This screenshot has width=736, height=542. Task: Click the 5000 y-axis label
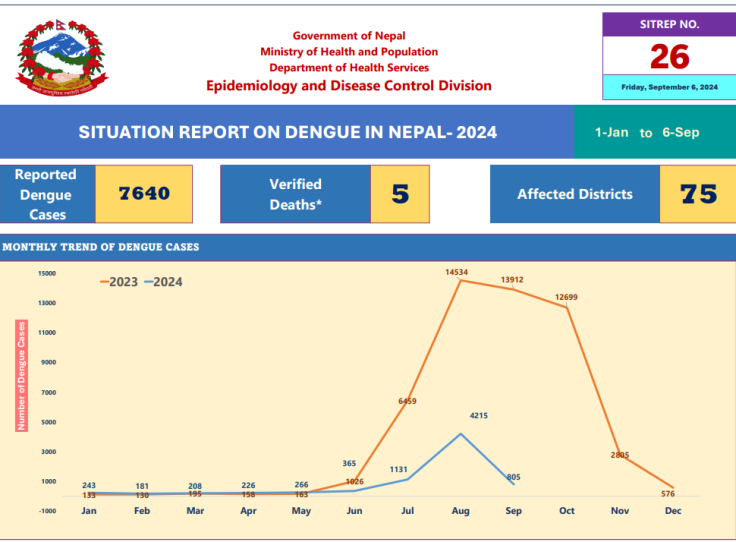point(48,422)
